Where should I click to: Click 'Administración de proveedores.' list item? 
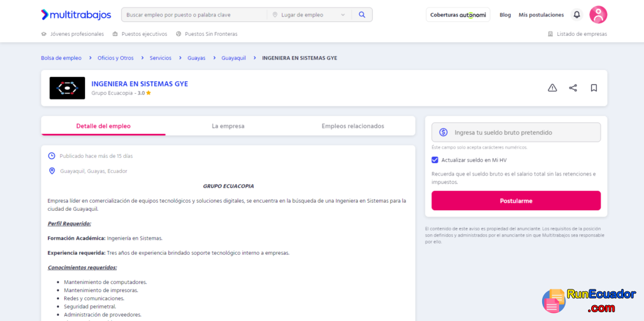click(103, 315)
